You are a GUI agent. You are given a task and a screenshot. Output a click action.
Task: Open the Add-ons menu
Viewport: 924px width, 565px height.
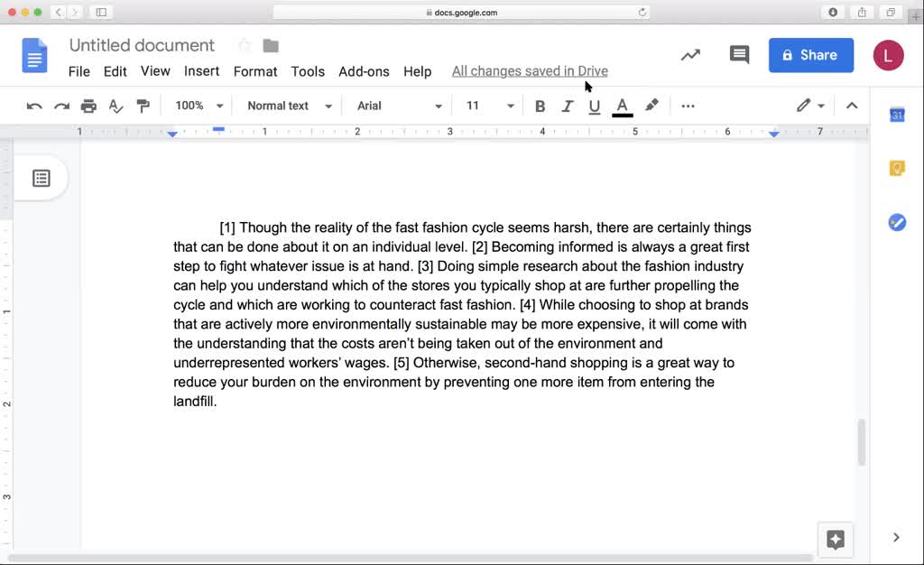(x=364, y=71)
